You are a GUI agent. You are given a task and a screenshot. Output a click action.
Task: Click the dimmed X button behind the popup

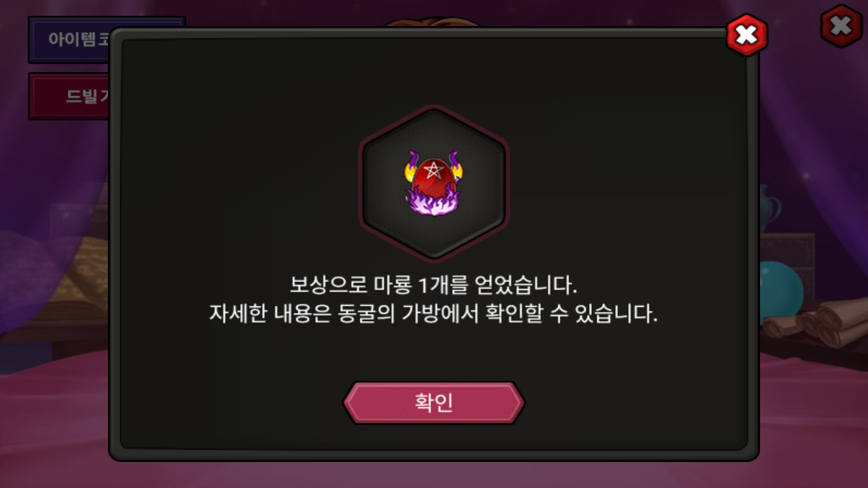(x=841, y=25)
